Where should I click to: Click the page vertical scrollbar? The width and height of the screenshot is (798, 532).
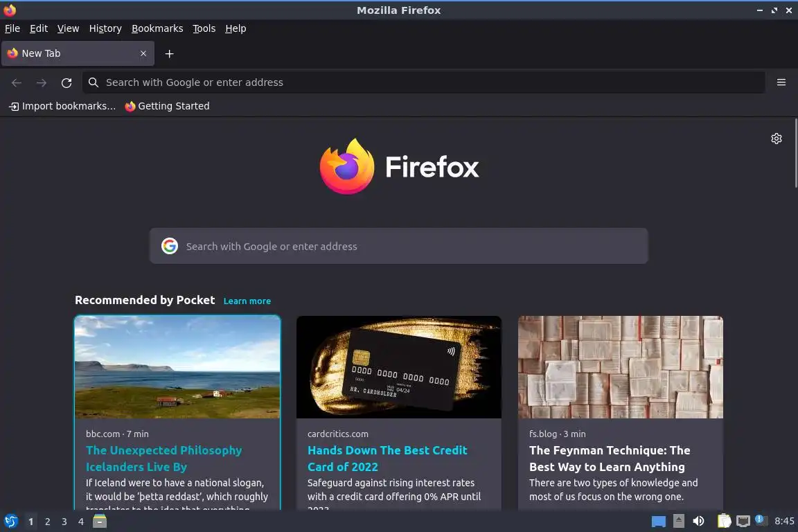coord(795,152)
